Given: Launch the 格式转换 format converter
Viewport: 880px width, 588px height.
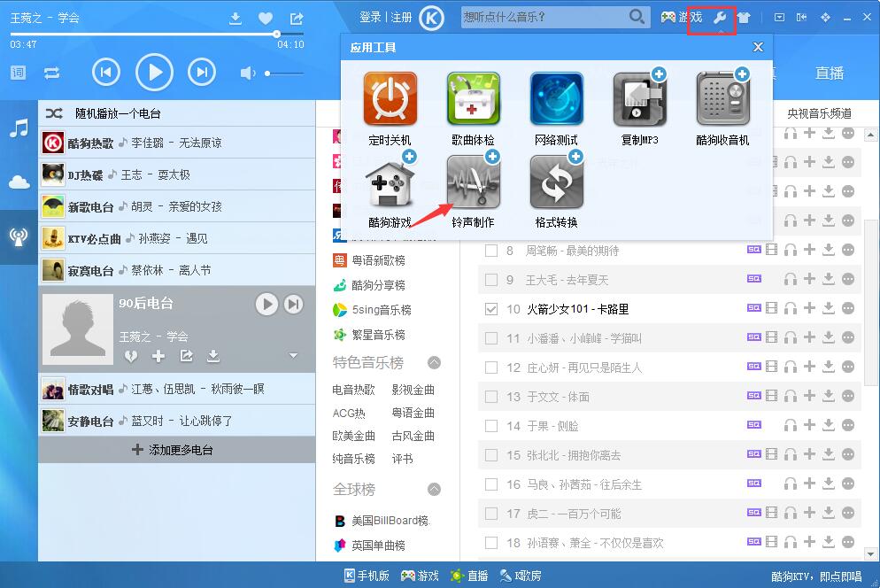Looking at the screenshot, I should tap(555, 186).
